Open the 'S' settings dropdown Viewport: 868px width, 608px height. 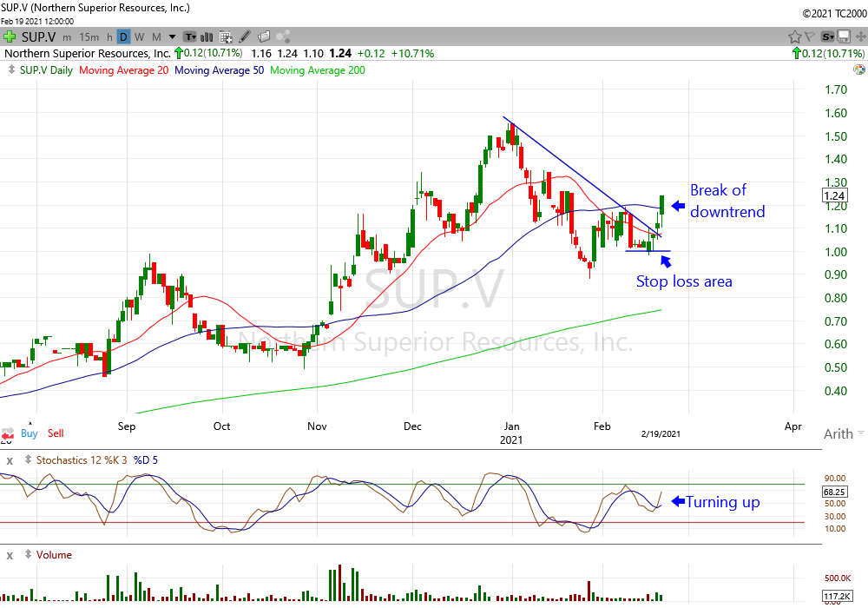click(828, 37)
